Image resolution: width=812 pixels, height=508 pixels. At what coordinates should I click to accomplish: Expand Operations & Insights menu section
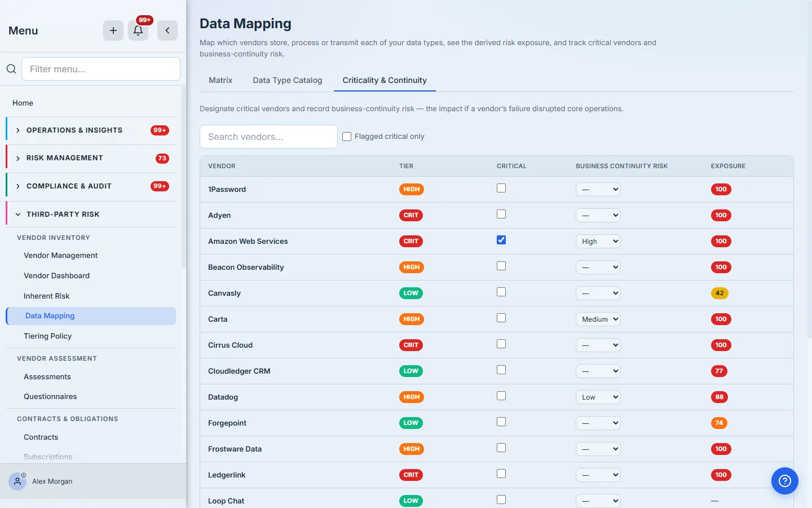coord(91,130)
